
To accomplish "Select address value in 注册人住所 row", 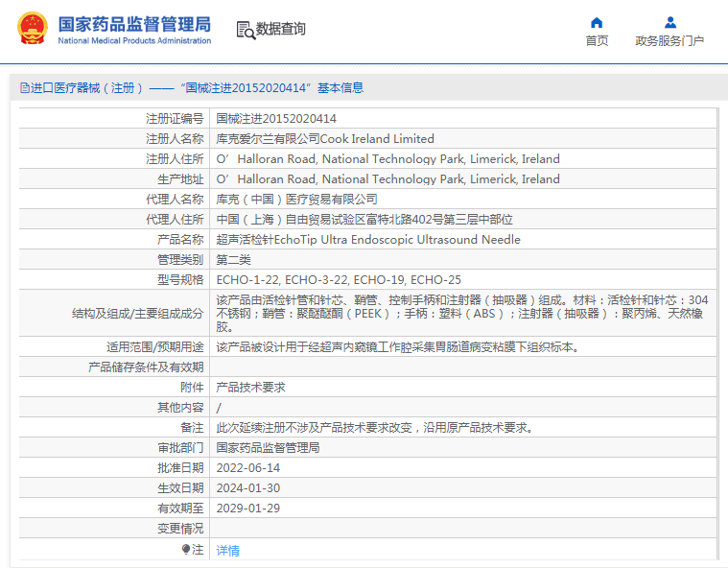I will pyautogui.click(x=388, y=159).
